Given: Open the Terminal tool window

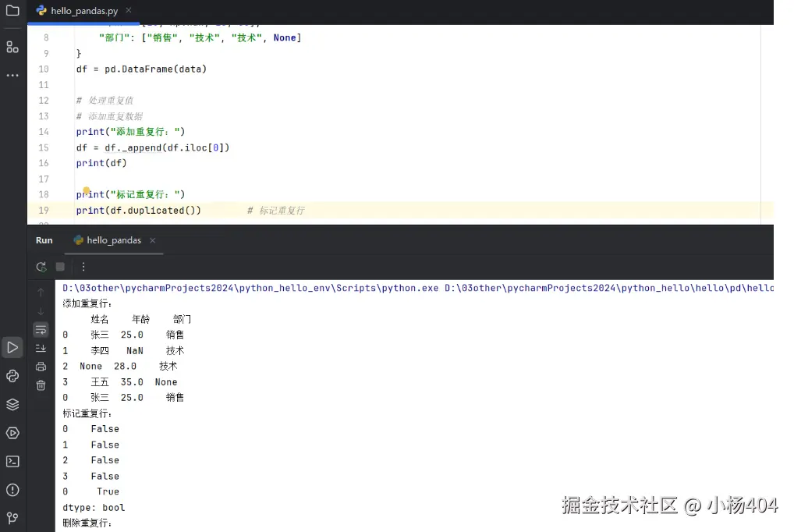Looking at the screenshot, I should click(x=12, y=462).
